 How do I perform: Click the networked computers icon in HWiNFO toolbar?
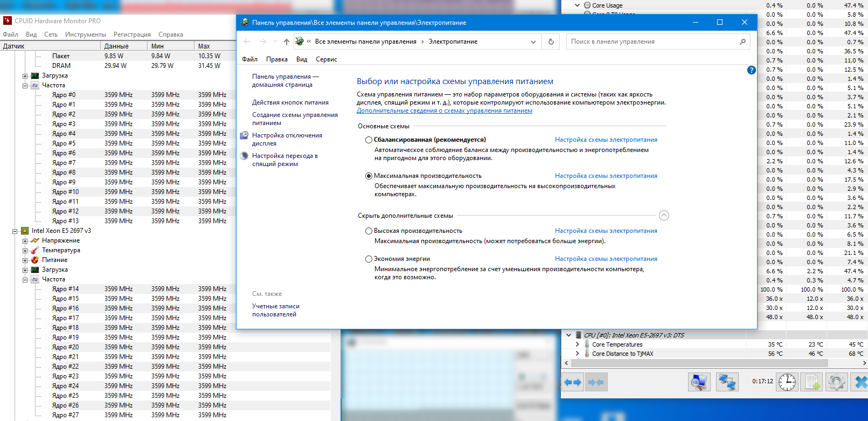(727, 382)
